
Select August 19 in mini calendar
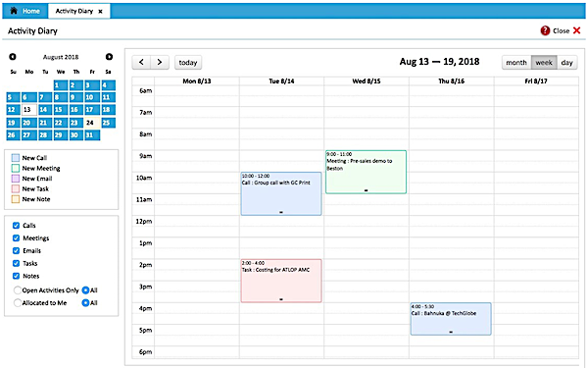[x=14, y=123]
